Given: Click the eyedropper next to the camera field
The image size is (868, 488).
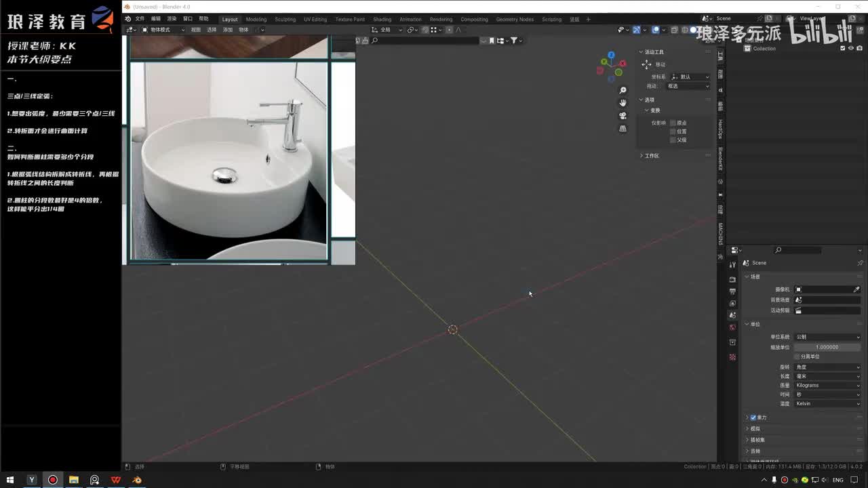Looking at the screenshot, I should (x=856, y=289).
